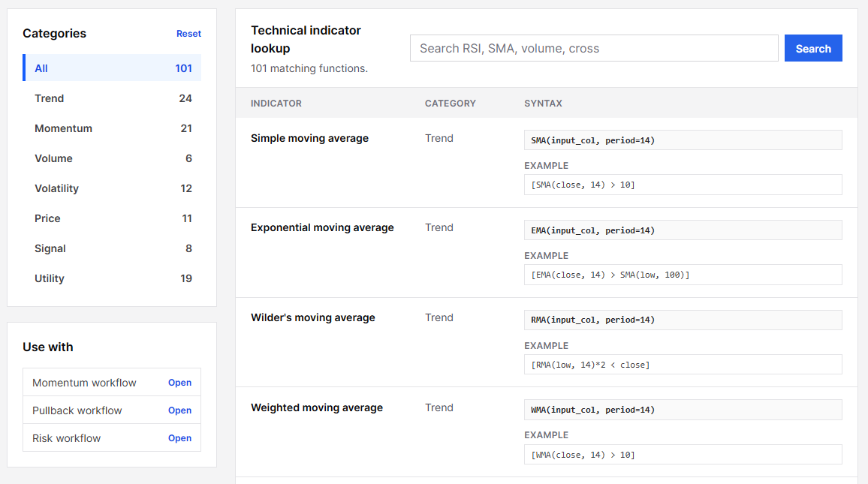Click the Technical indicator lookup heading
Viewport: 868px width, 484px height.
[x=306, y=39]
